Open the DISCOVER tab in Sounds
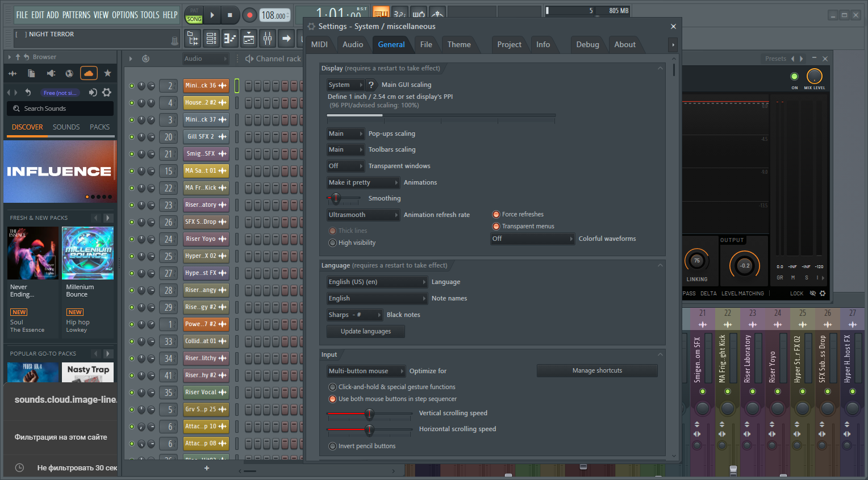Viewport: 868px width, 480px height. pyautogui.click(x=27, y=127)
